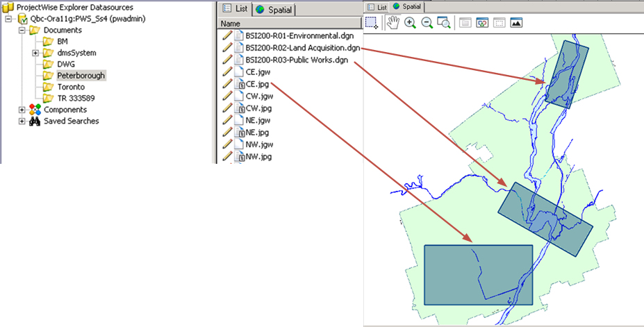Select BSI200-R02-Land Acquisition.dgn document
644x327 pixels.
[302, 48]
